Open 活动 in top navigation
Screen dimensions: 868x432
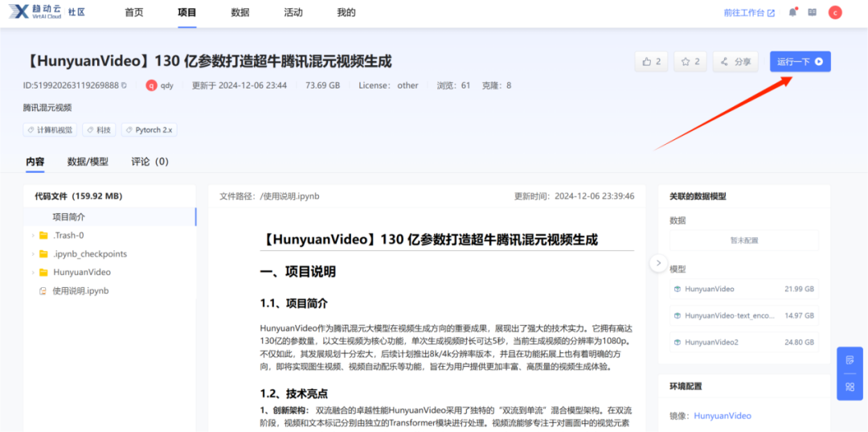click(293, 13)
